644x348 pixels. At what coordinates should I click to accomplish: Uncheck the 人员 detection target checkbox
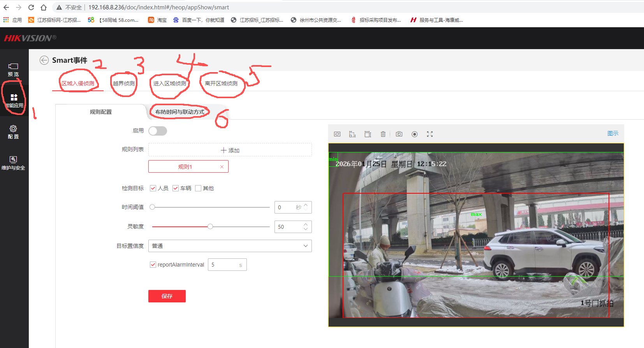click(x=153, y=188)
